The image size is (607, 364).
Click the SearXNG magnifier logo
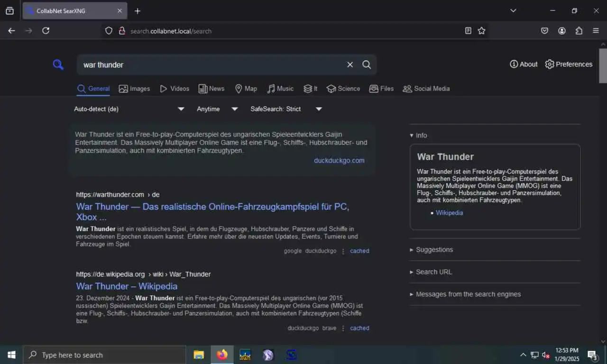point(58,64)
